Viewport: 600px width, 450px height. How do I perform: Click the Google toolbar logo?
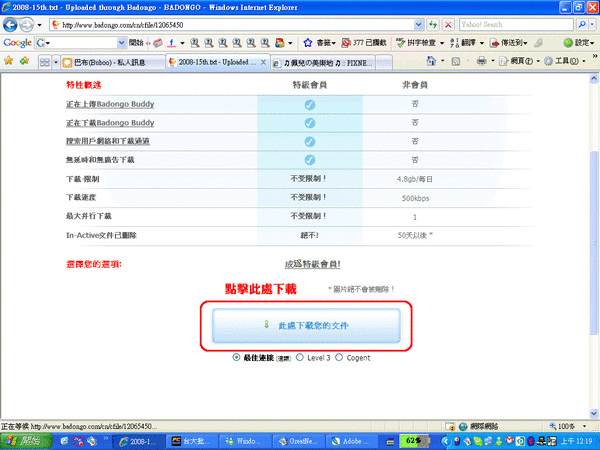(x=17, y=42)
